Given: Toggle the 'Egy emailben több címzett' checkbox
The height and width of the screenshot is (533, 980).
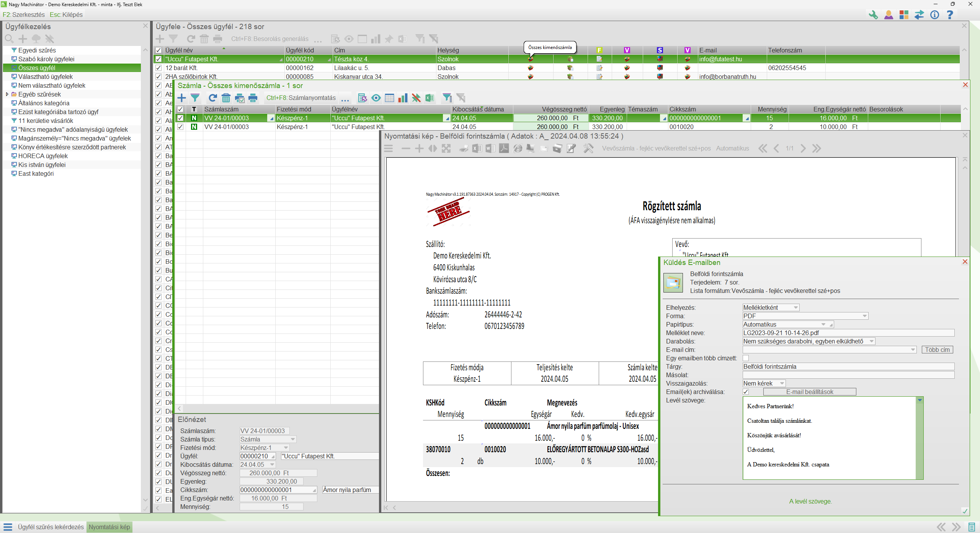Looking at the screenshot, I should pyautogui.click(x=746, y=358).
